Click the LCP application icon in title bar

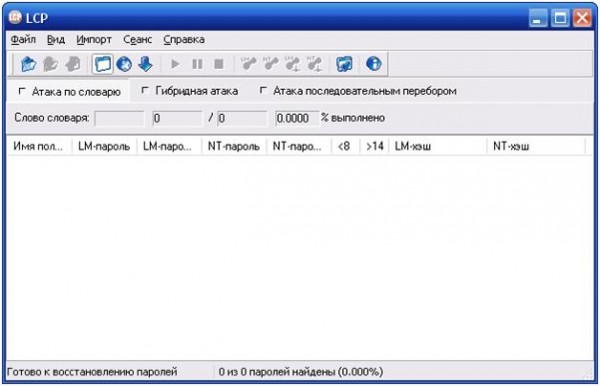click(15, 17)
